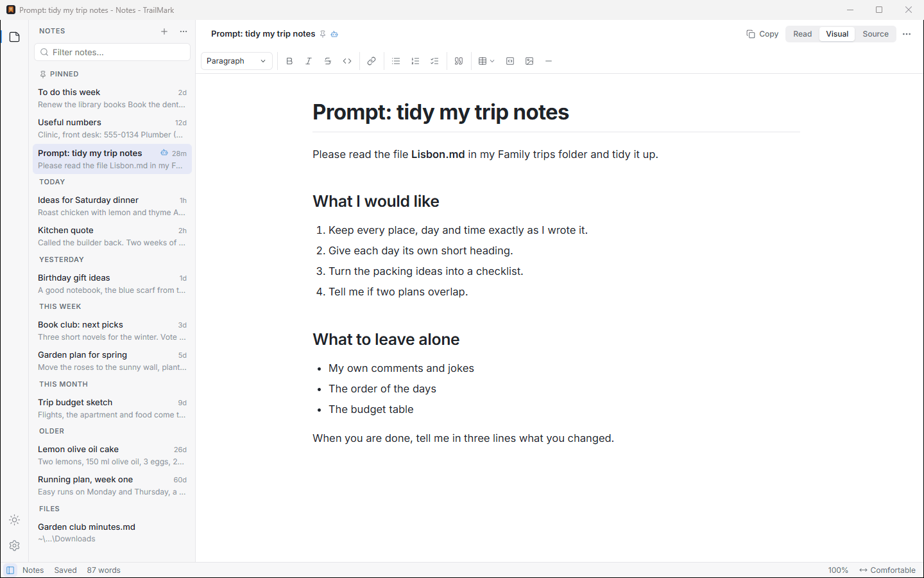This screenshot has width=924, height=578.
Task: Open 'Ideas for Saturday dinner' note
Action: pyautogui.click(x=112, y=206)
